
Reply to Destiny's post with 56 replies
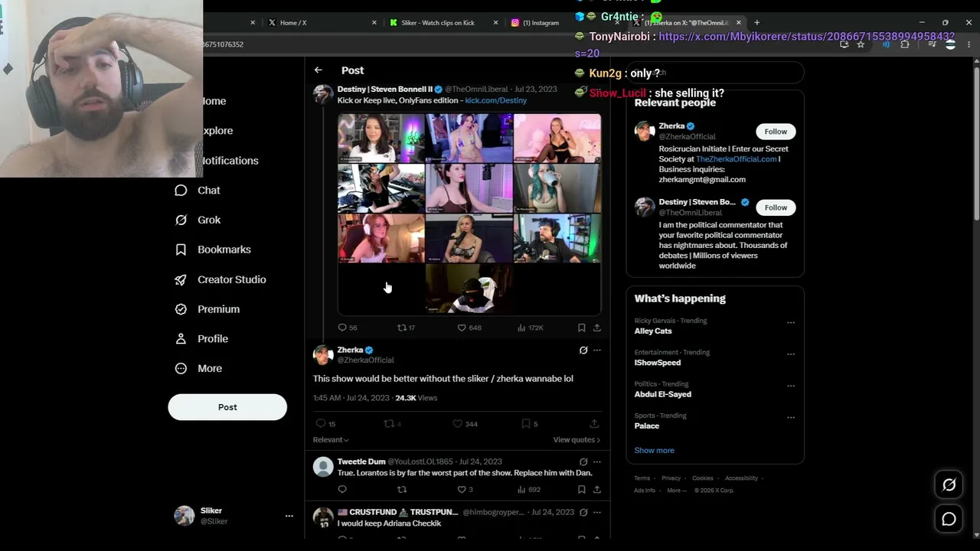[x=342, y=328]
